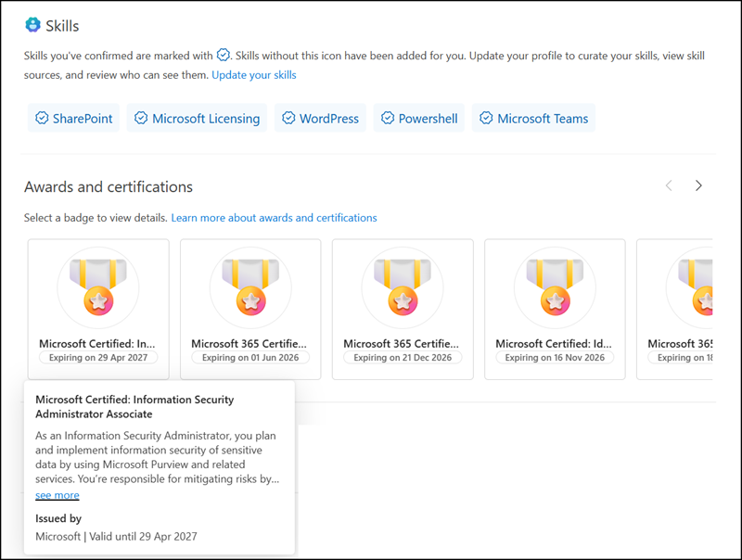Select the Powershell skill chip

tap(419, 118)
